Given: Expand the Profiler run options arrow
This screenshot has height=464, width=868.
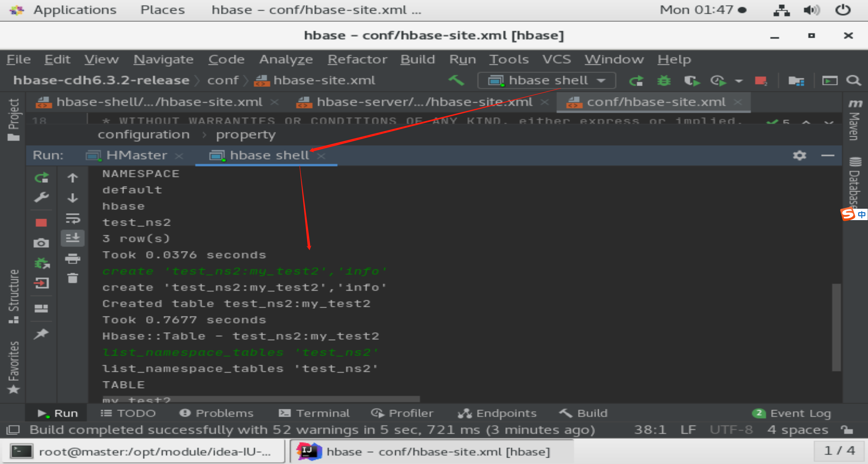Looking at the screenshot, I should click(x=739, y=81).
